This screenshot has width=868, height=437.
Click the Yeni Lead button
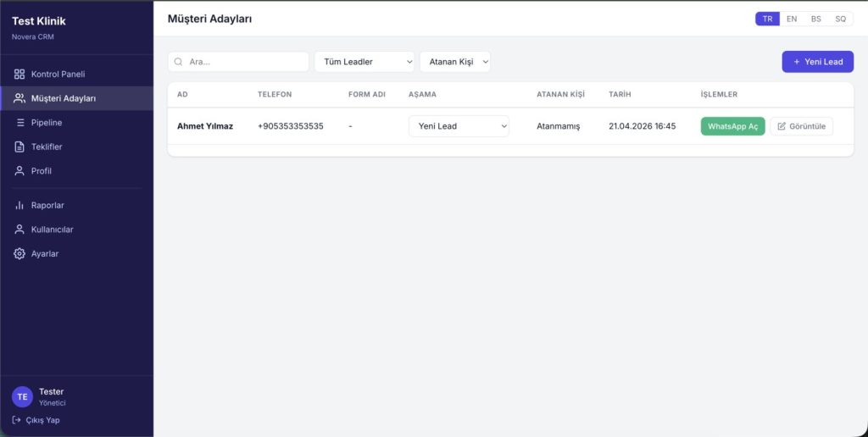tap(818, 62)
